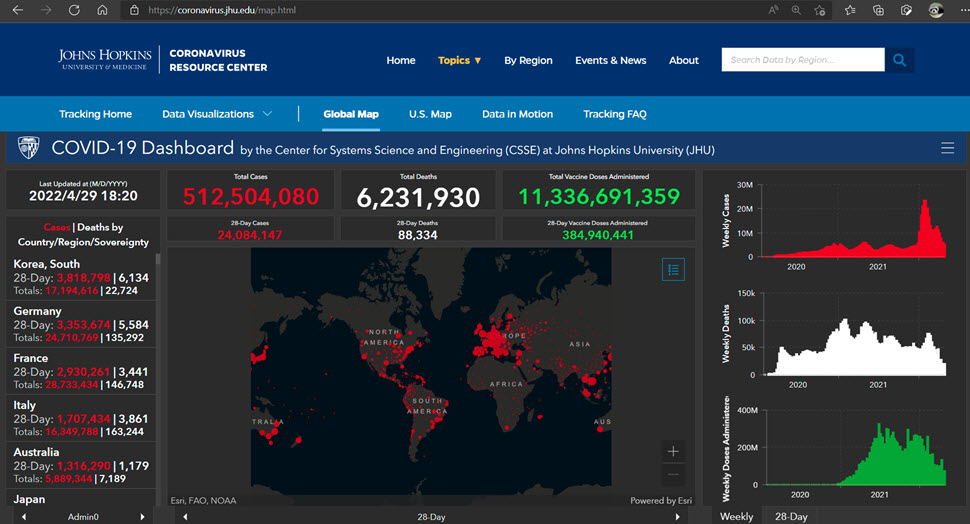
Task: Click the Total Vaccine Doses figure 11,336,691,359
Action: point(599,197)
